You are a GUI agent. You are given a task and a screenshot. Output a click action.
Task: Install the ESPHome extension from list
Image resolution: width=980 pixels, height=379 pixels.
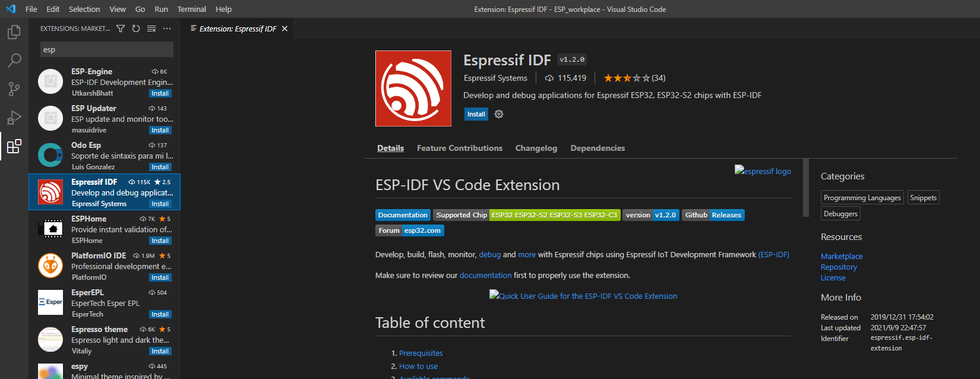tap(160, 241)
